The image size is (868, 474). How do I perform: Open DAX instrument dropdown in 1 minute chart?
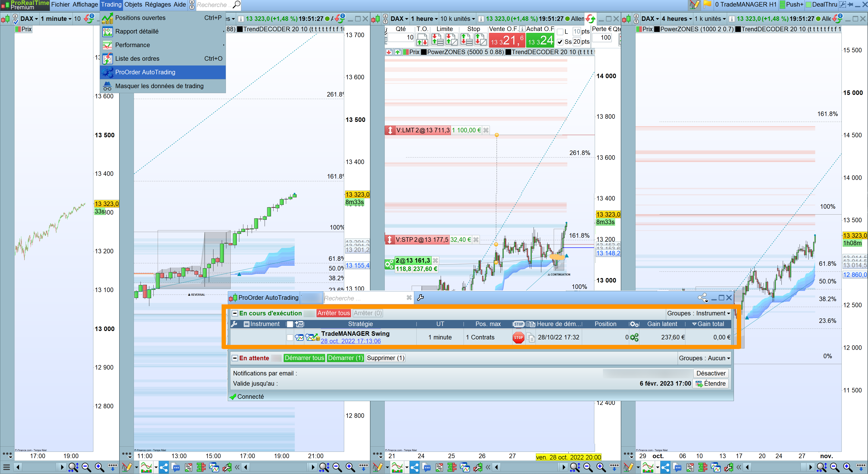(x=29, y=19)
